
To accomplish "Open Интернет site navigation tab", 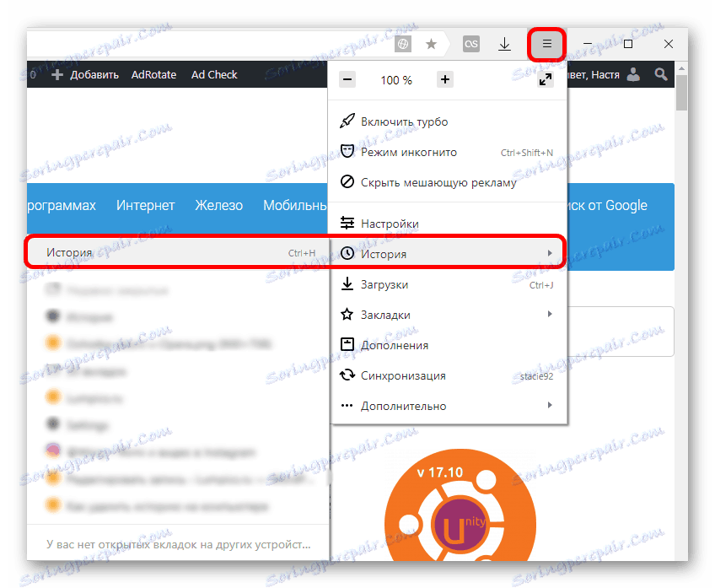I will (x=146, y=206).
